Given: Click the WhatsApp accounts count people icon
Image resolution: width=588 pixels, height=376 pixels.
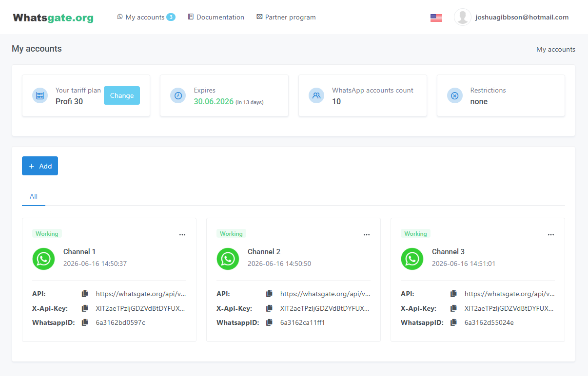Looking at the screenshot, I should coord(316,95).
